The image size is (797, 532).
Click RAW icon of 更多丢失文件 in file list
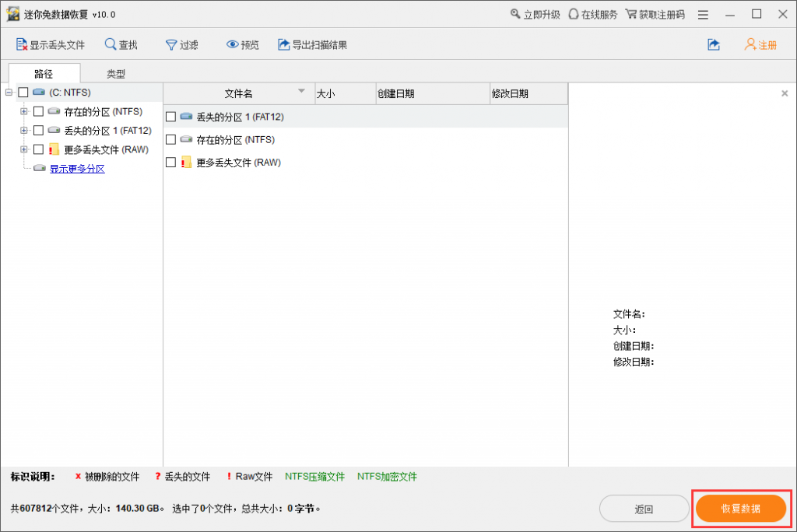click(x=186, y=162)
